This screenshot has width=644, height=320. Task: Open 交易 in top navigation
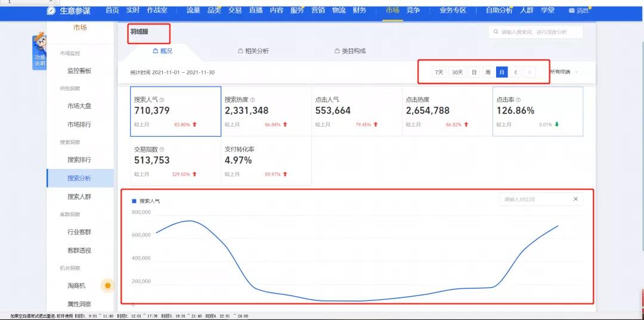click(x=235, y=10)
